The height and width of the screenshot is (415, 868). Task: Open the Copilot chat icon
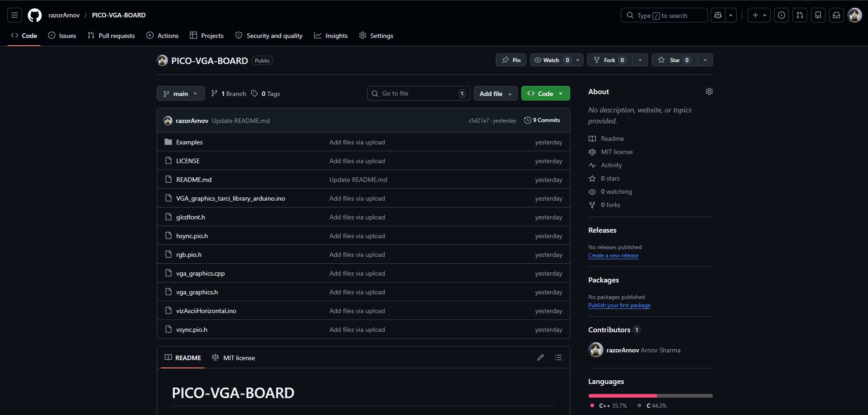point(718,15)
